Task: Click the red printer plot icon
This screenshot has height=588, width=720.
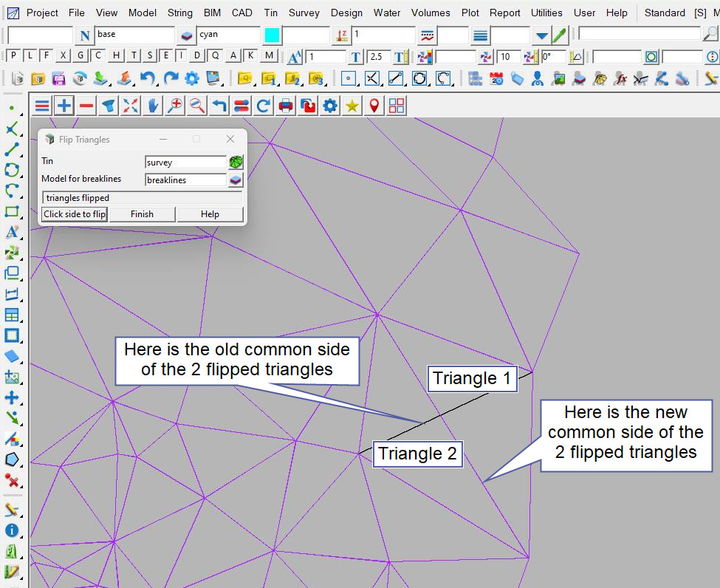Action: [286, 106]
